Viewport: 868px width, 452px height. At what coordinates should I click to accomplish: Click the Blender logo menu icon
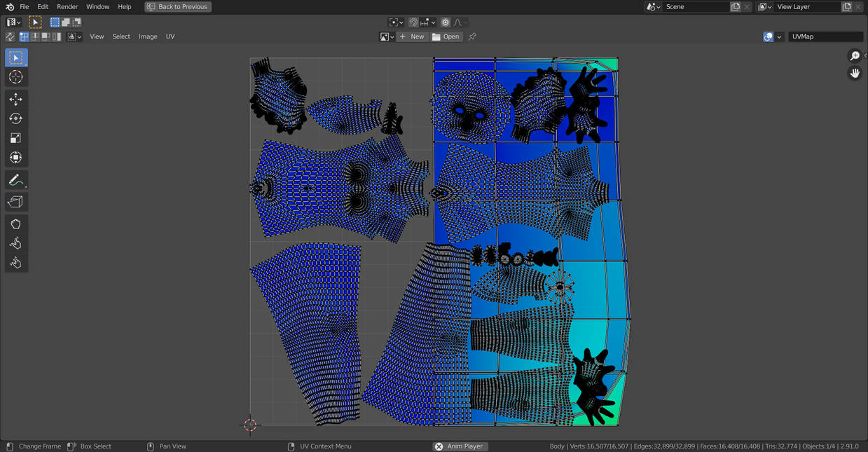(10, 7)
